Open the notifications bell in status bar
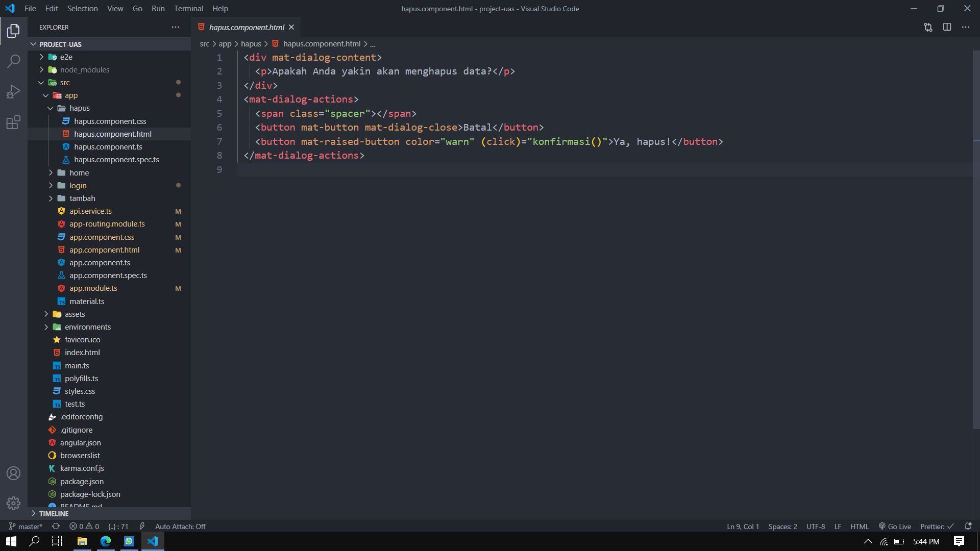This screenshot has width=980, height=551. (x=968, y=527)
